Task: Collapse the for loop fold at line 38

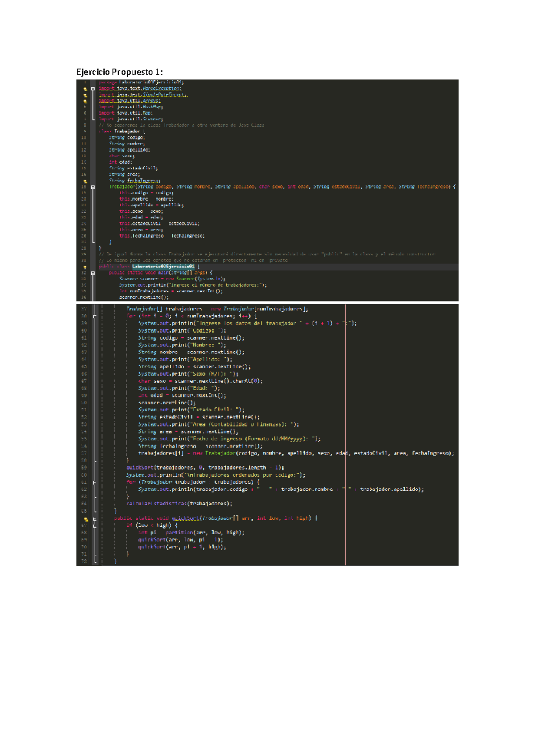Action: (95, 316)
